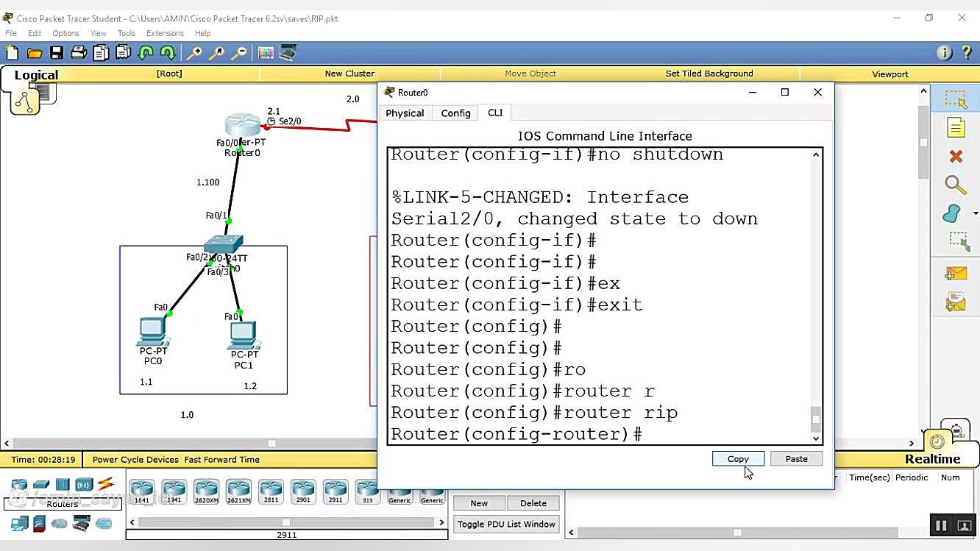980x551 pixels.
Task: Click the Copy documents toolbar icon
Action: [x=101, y=52]
